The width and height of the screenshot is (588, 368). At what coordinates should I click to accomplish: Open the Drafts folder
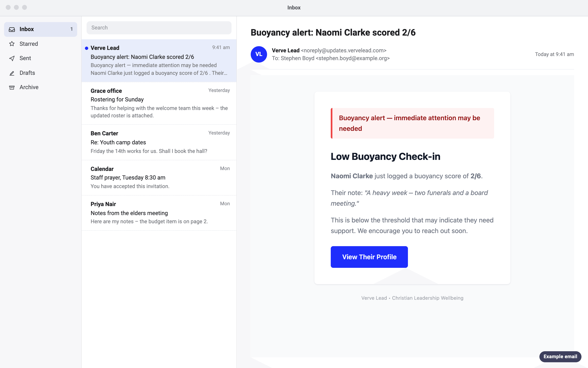pyautogui.click(x=41, y=73)
